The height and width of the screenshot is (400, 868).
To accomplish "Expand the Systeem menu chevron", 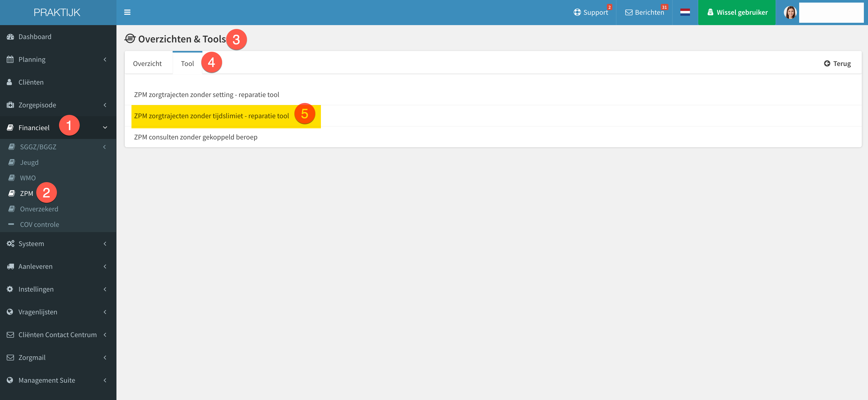I will point(105,243).
